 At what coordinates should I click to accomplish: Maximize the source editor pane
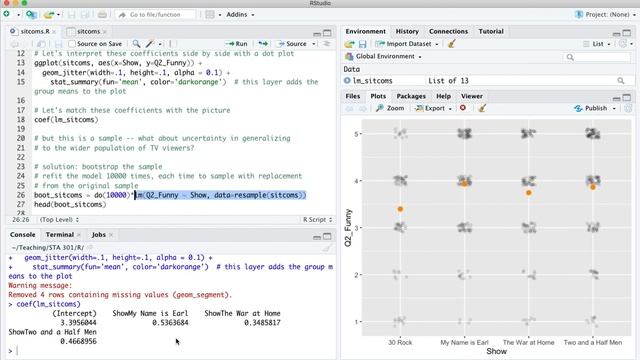pyautogui.click(x=327, y=32)
